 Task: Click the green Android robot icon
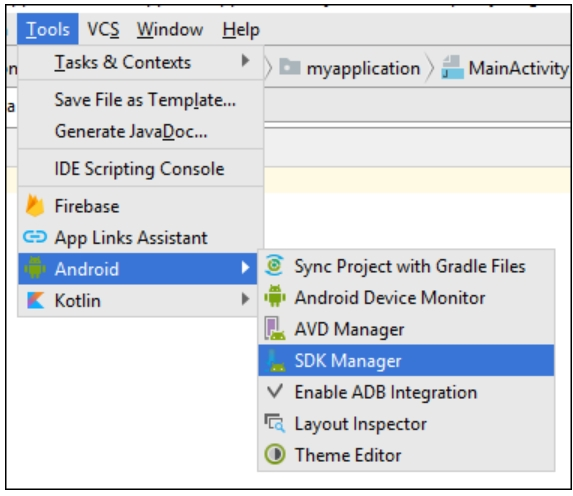[35, 268]
